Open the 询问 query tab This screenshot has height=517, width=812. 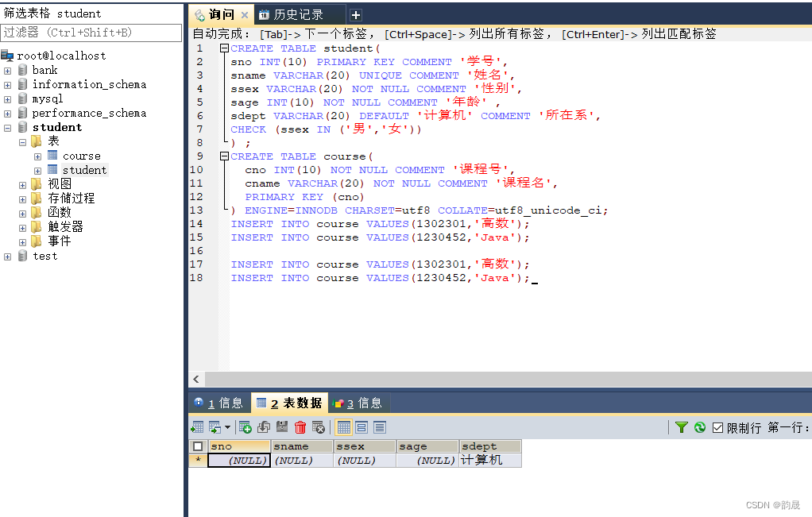tap(221, 14)
